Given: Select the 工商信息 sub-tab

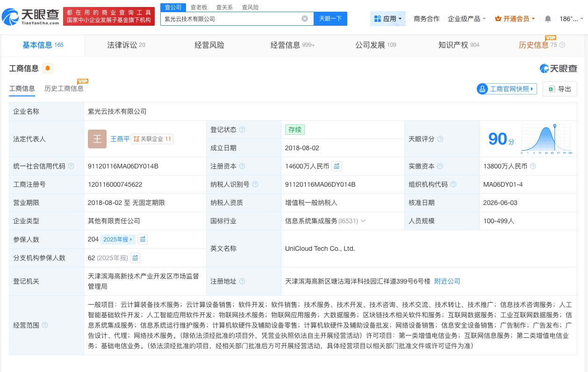Looking at the screenshot, I should click(22, 88).
